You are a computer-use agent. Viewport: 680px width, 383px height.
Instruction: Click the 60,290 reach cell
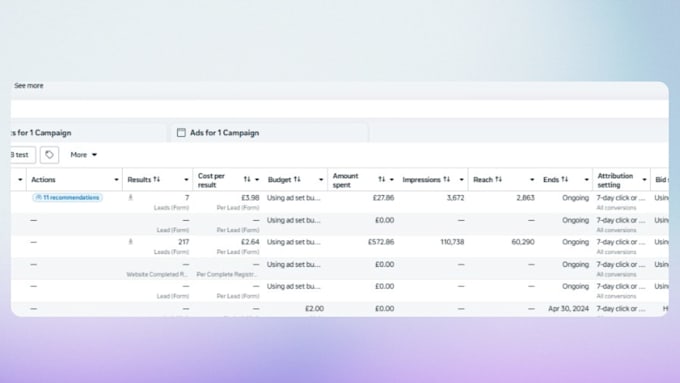coord(523,242)
